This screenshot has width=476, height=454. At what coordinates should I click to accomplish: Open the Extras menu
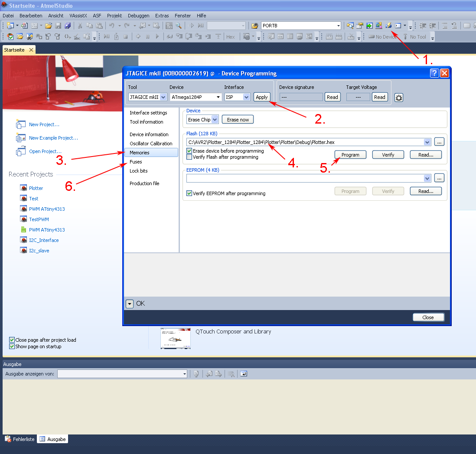pos(162,16)
